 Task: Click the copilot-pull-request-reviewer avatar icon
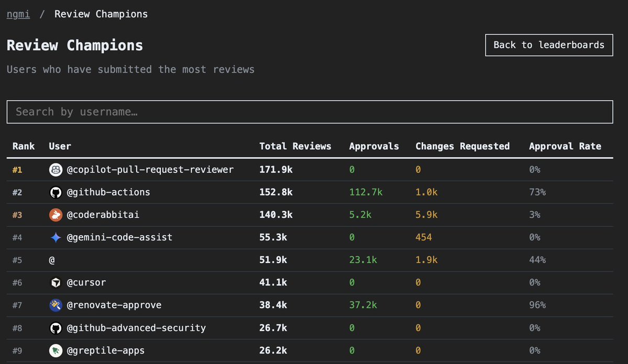[x=56, y=170]
